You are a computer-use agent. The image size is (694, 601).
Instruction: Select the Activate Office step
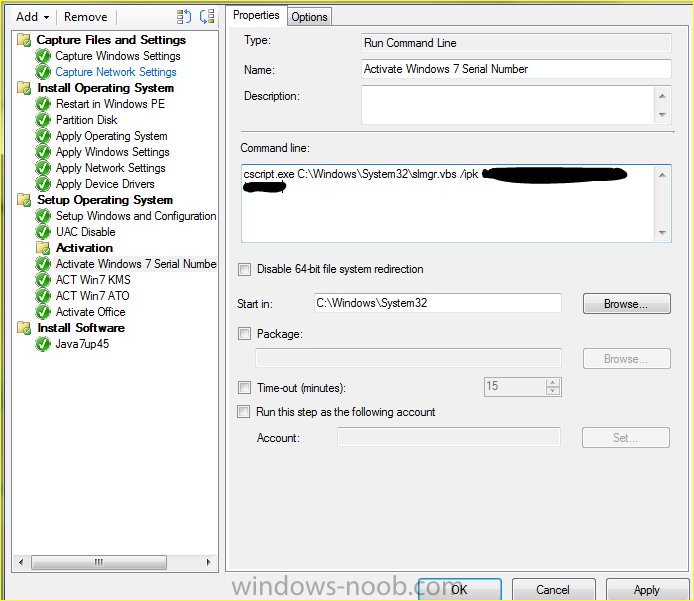90,312
